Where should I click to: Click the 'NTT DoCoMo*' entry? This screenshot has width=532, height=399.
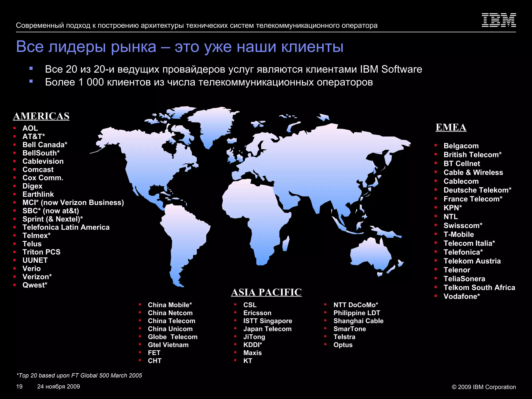point(356,305)
